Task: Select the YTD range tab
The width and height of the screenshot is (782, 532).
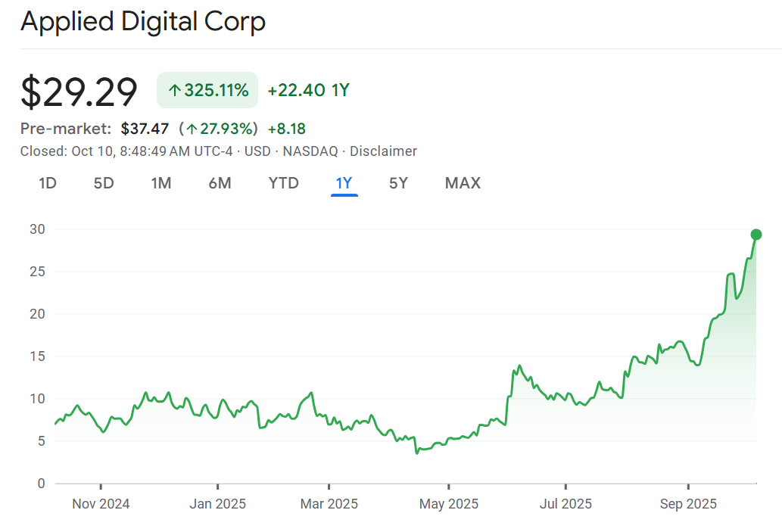Action: click(x=284, y=183)
